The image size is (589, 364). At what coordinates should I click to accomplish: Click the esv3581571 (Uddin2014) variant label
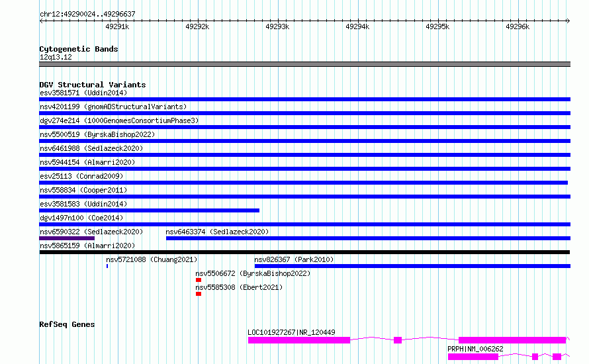click(83, 93)
